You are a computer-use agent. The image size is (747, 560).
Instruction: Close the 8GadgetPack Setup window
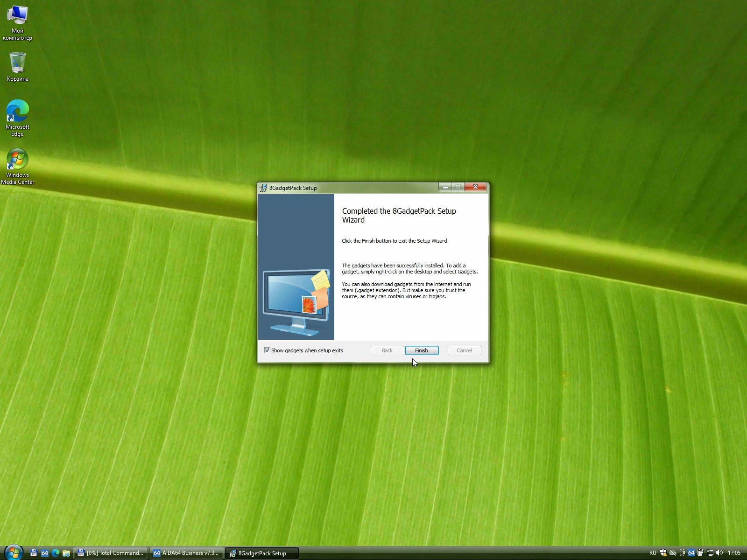point(475,187)
